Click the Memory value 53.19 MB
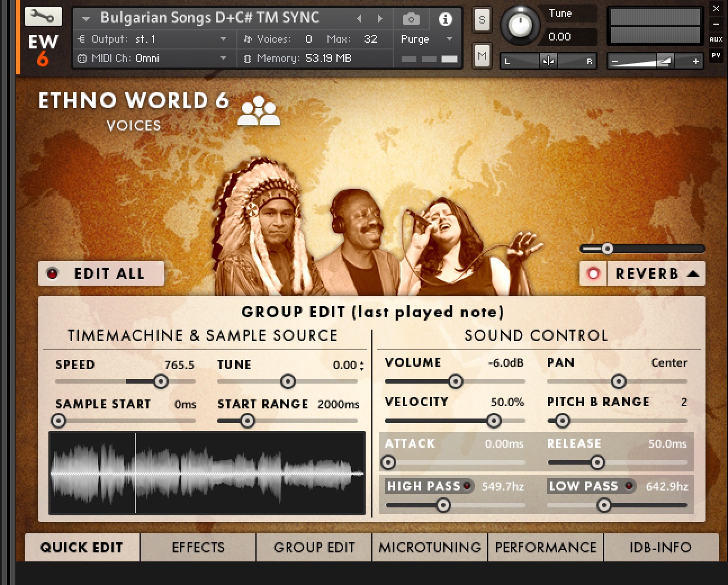Image resolution: width=728 pixels, height=585 pixels. pyautogui.click(x=329, y=58)
